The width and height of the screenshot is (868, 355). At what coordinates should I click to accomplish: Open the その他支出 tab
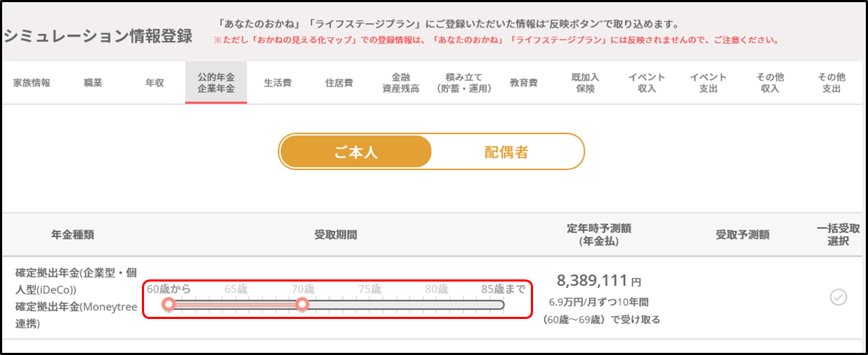tap(831, 83)
